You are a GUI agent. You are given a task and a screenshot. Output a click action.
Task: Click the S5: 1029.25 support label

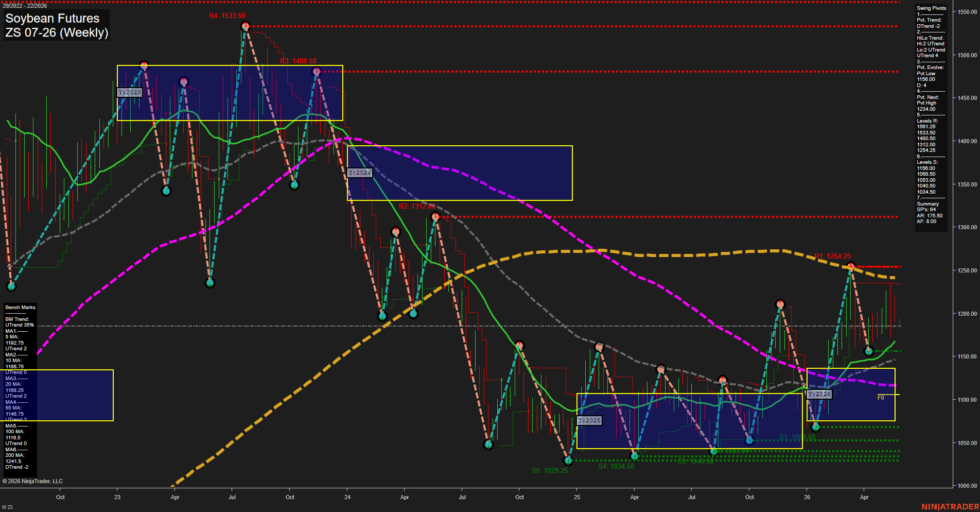tap(550, 470)
